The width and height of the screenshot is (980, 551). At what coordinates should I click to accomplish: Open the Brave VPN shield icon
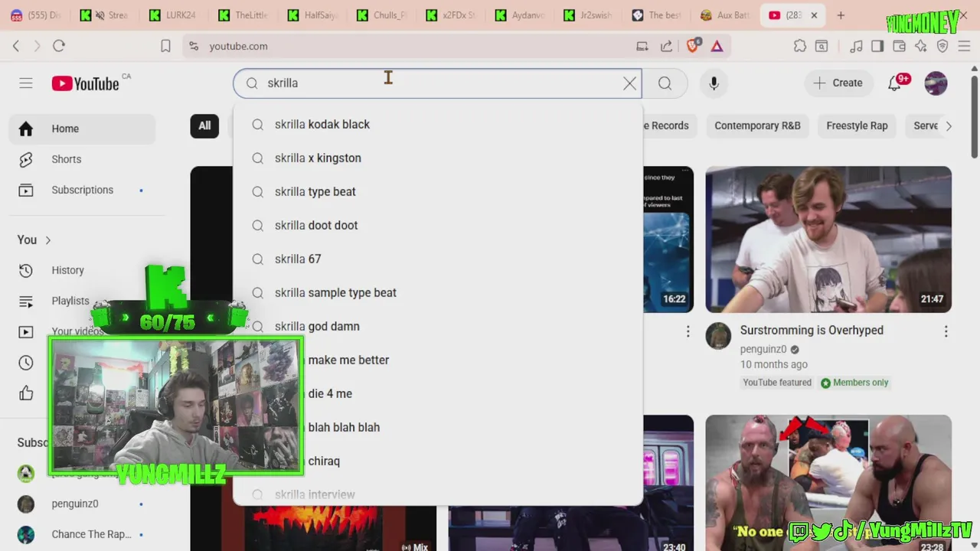point(942,46)
